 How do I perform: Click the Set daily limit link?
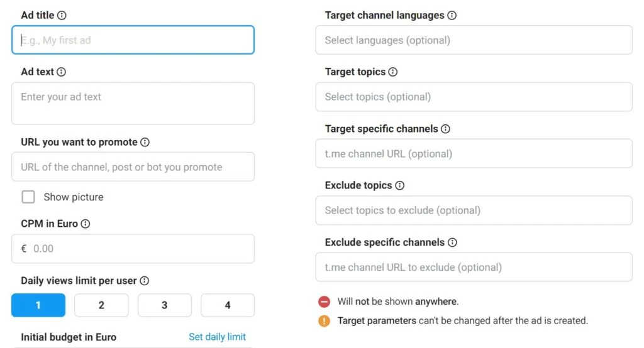(x=217, y=337)
